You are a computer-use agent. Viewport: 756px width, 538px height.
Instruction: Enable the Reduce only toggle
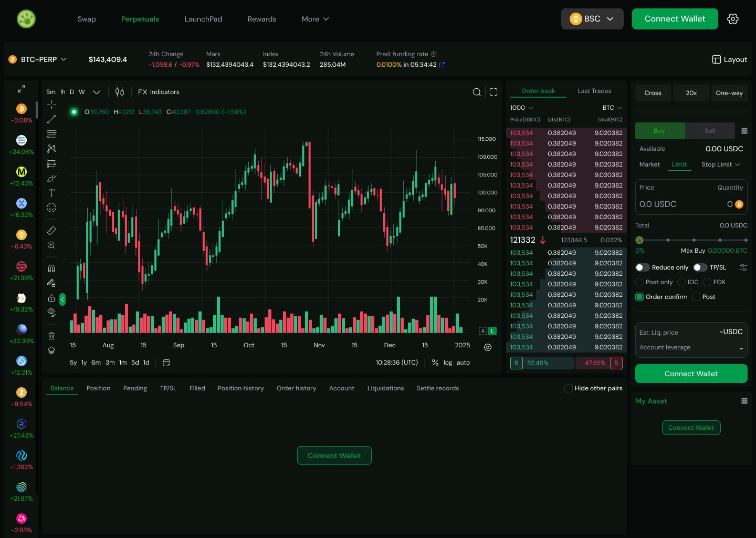coord(642,267)
